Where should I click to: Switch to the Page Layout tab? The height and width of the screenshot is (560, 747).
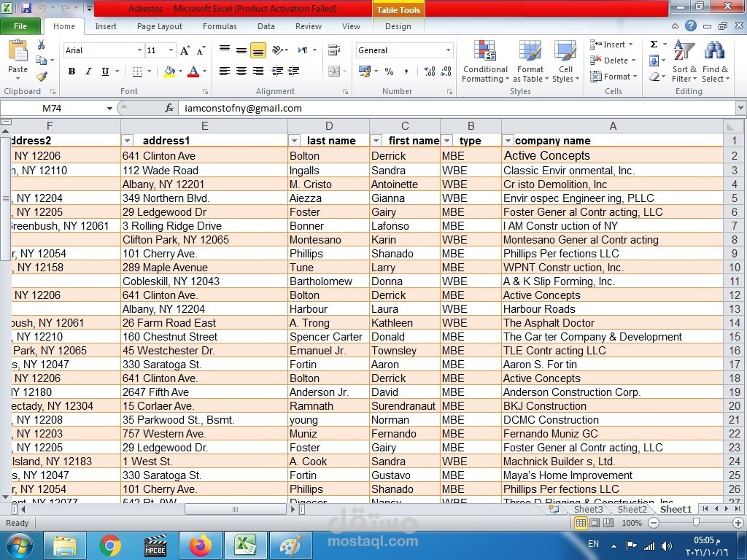(x=160, y=26)
